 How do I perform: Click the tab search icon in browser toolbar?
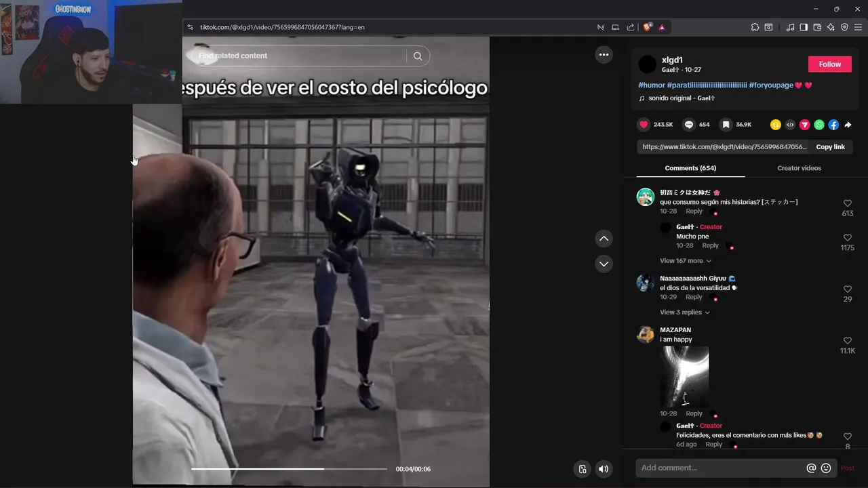point(768,27)
